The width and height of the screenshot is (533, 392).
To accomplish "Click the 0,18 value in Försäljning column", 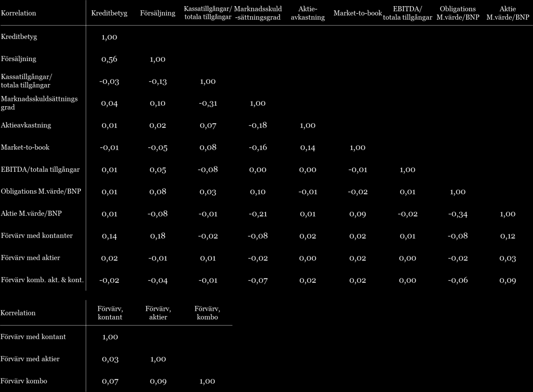I will 158,236.
